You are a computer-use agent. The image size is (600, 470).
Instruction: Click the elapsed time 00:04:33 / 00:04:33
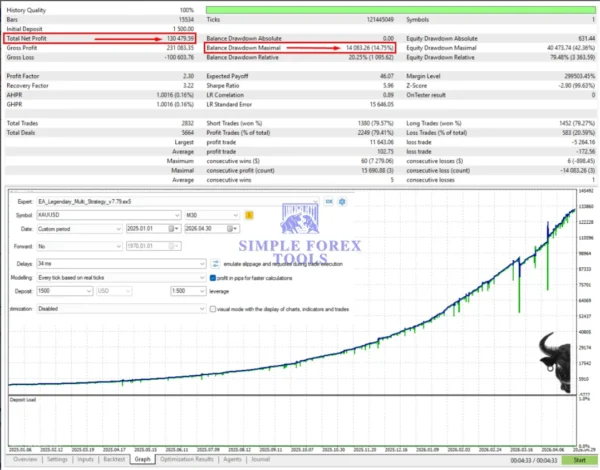coord(534,460)
